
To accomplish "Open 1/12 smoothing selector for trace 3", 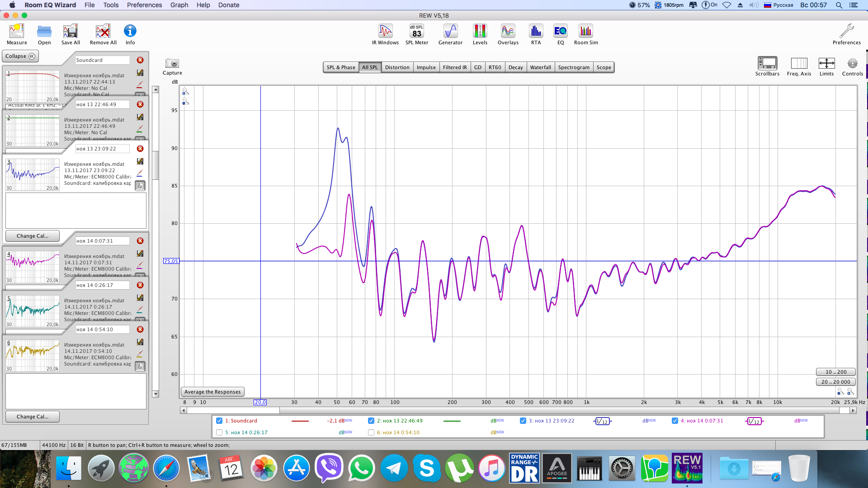I will 602,421.
